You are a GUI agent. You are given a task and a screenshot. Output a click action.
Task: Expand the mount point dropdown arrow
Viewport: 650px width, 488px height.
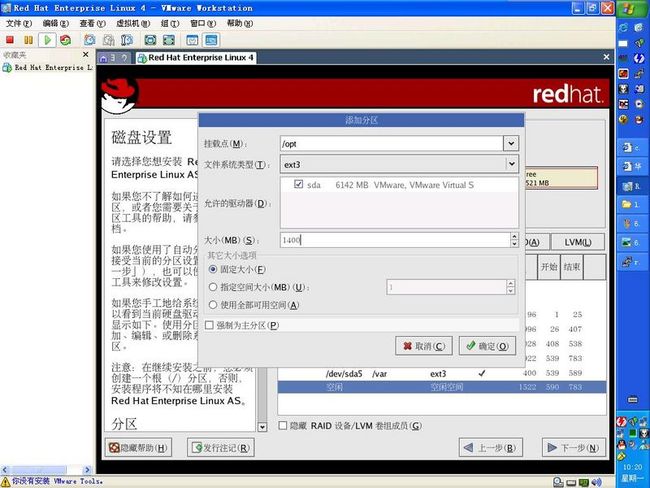511,143
